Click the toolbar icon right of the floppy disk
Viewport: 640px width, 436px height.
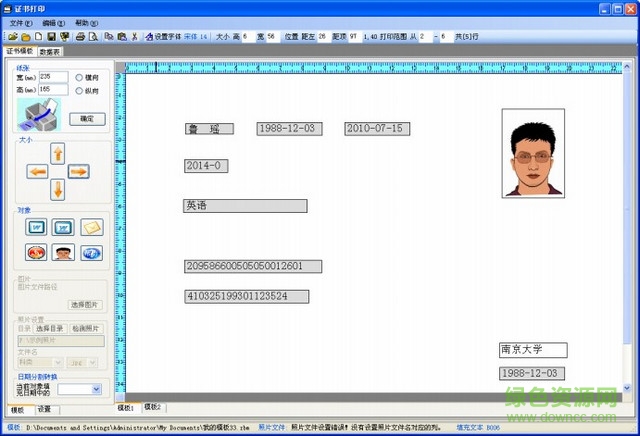coord(64,37)
